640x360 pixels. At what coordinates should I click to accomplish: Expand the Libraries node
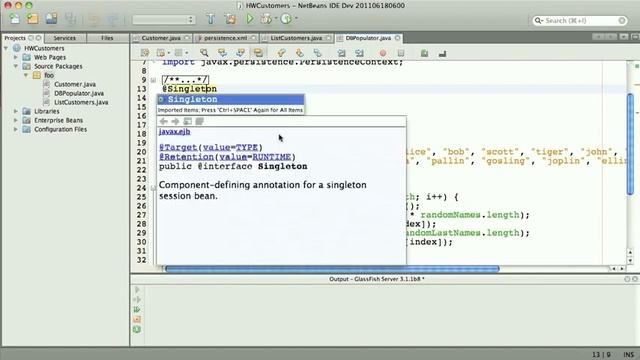point(16,111)
